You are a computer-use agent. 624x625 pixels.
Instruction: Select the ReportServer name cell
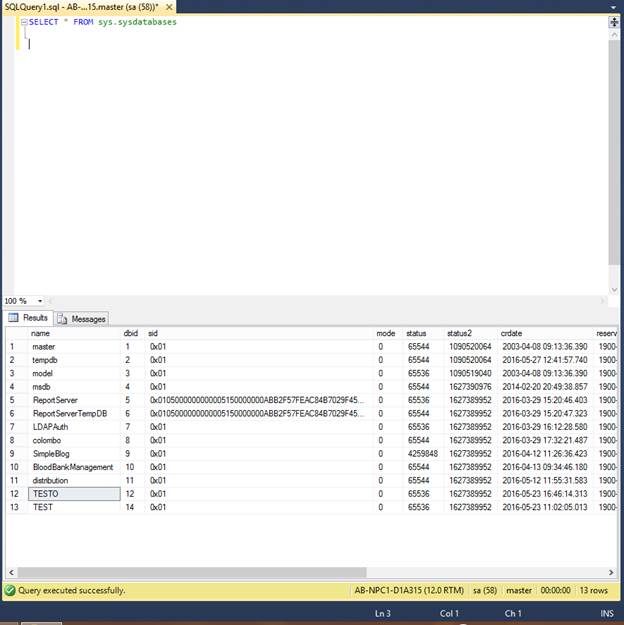coord(75,400)
